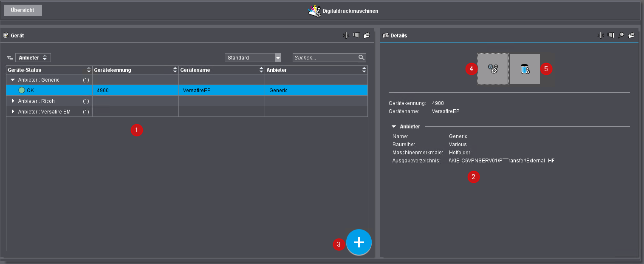Click the magnifier icon in Details panel header
The width and height of the screenshot is (644, 264).
[x=621, y=35]
